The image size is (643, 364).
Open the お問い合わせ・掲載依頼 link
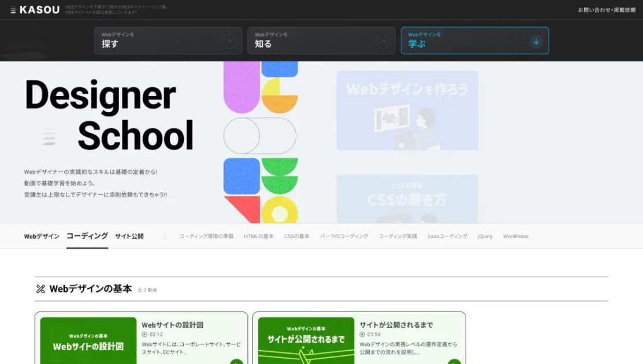point(607,10)
